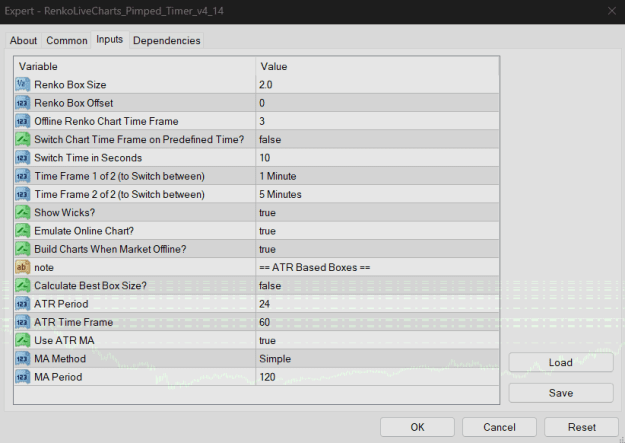Viewport: 625px width, 443px height.
Task: Change the Show Wicks value true
Action: click(377, 213)
